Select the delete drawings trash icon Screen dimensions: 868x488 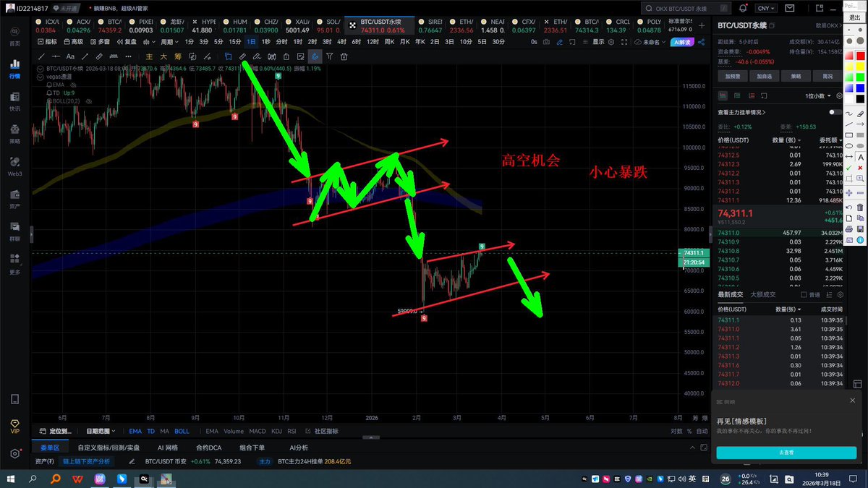344,56
